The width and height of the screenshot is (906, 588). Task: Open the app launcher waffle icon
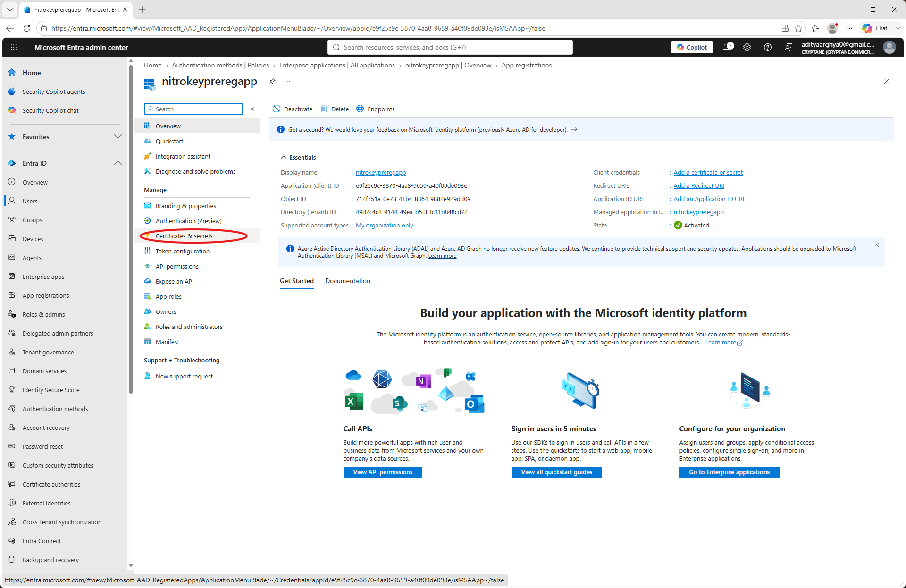tap(14, 47)
